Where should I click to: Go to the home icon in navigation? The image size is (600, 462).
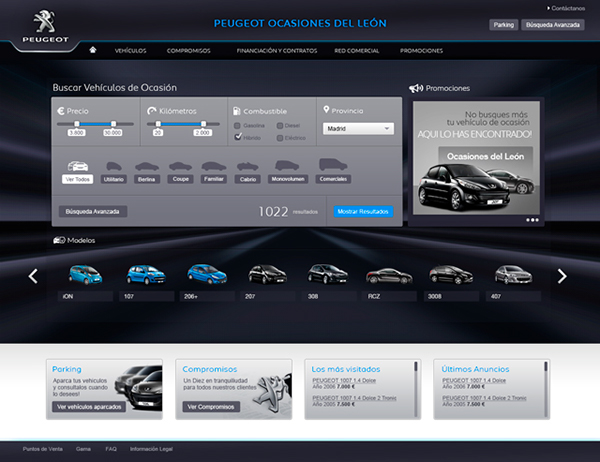coord(93,50)
